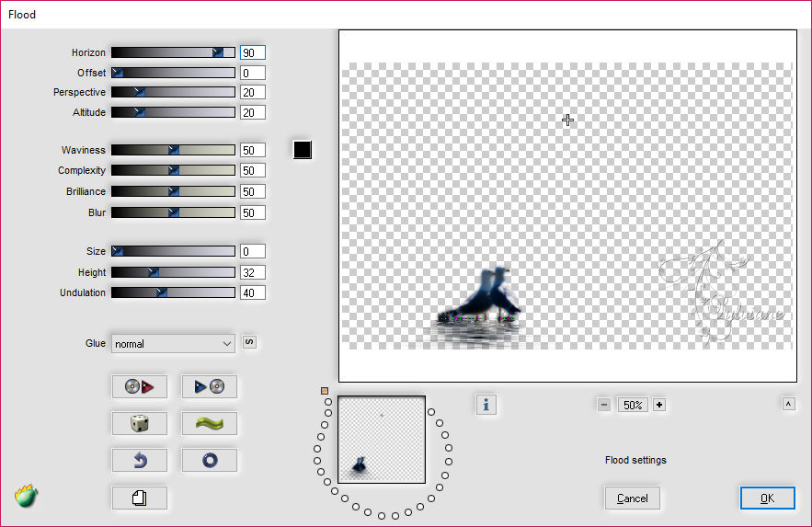Click the save settings arrow-and-disc button
812x527 pixels.
(x=210, y=386)
